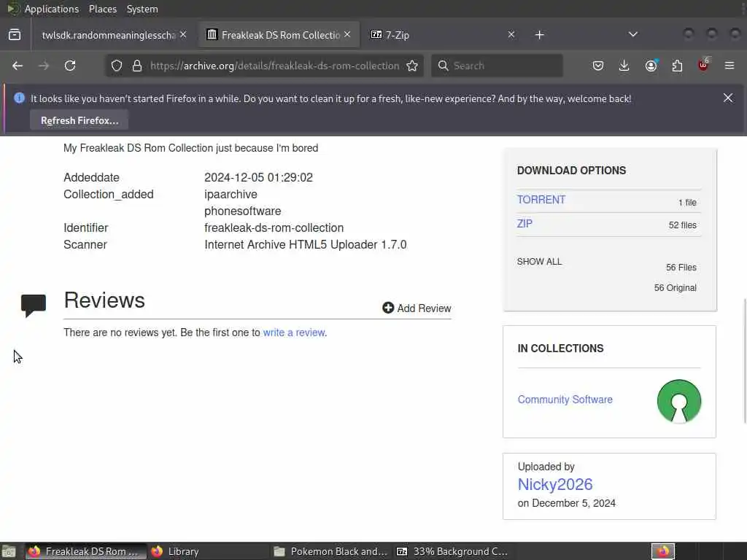Click the Add Review plus icon
Viewport: 747px width, 560px height.
pyautogui.click(x=388, y=308)
